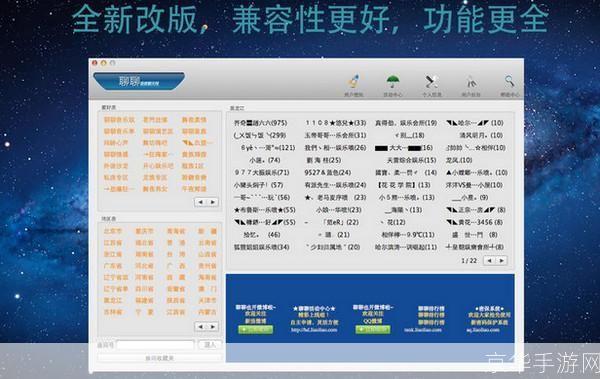Open the 我的收藏夹 favorites button at the bottom
Viewport: 600px width, 379px height.
click(160, 358)
